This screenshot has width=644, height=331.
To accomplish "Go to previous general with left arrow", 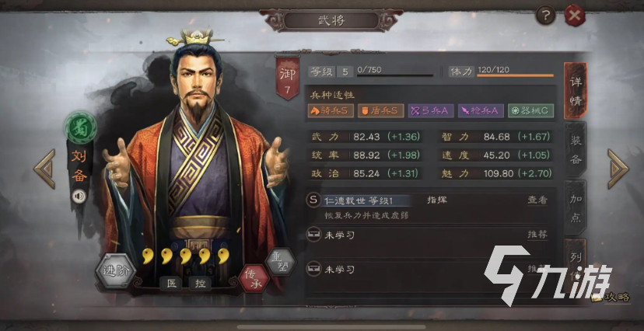I will [44, 169].
